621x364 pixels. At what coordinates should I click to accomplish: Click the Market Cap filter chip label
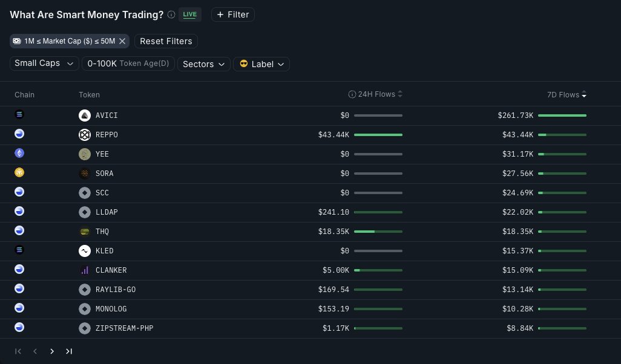[x=70, y=41]
